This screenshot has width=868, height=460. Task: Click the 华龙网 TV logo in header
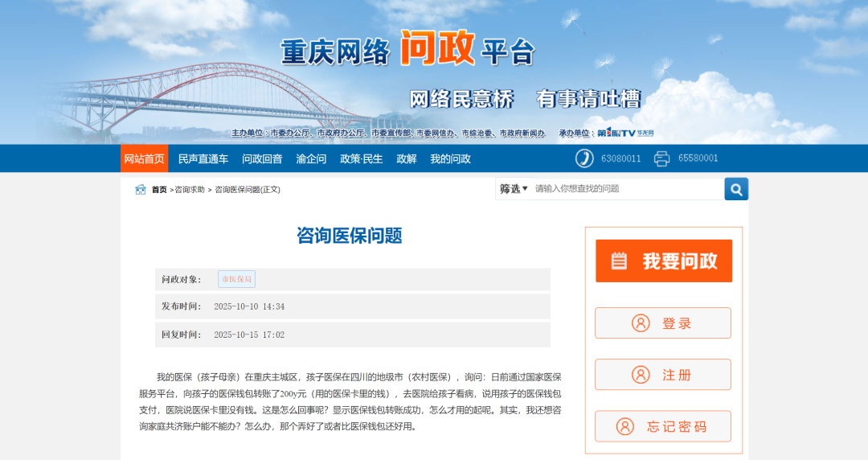click(626, 133)
